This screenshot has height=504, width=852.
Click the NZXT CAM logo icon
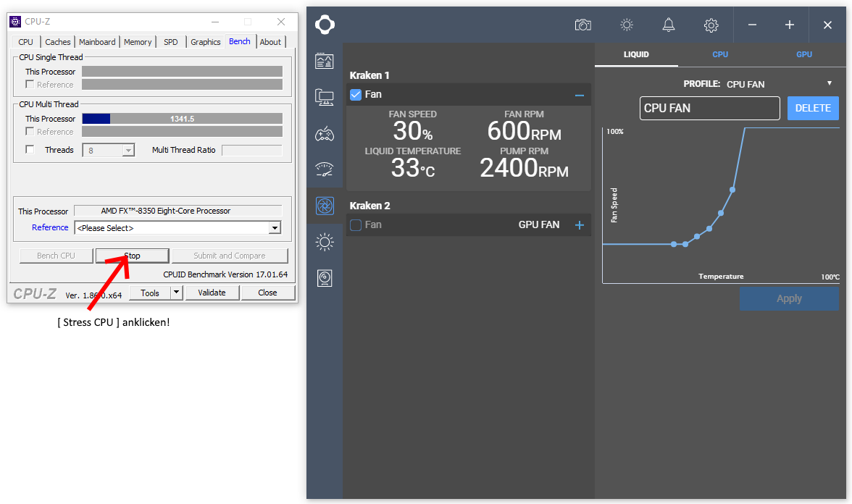(x=325, y=25)
